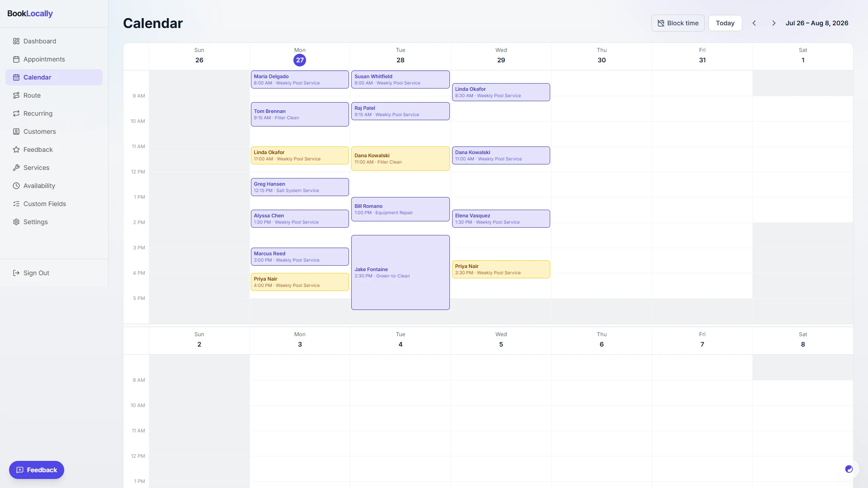The image size is (868, 488).
Task: Open Raj Patel 9:15 AM appointment
Action: [401, 111]
